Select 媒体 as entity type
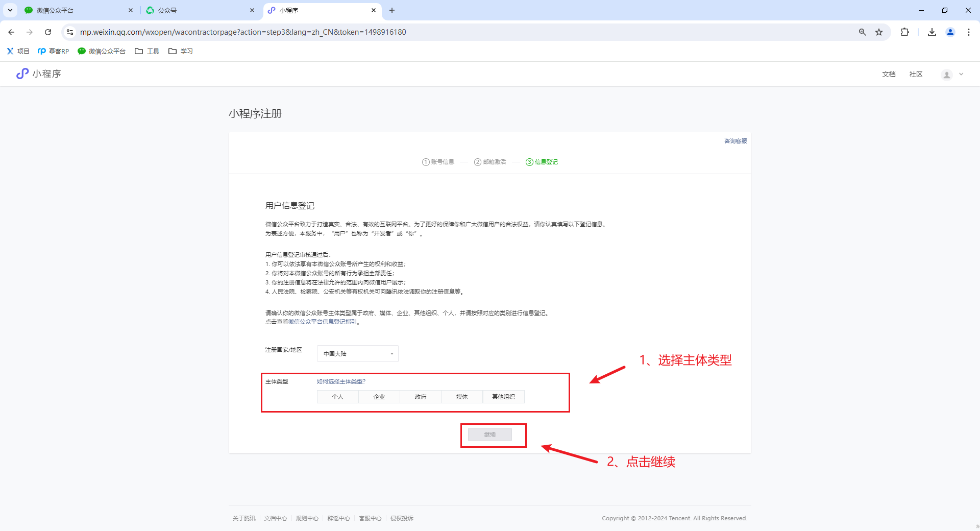The image size is (980, 531). (462, 397)
